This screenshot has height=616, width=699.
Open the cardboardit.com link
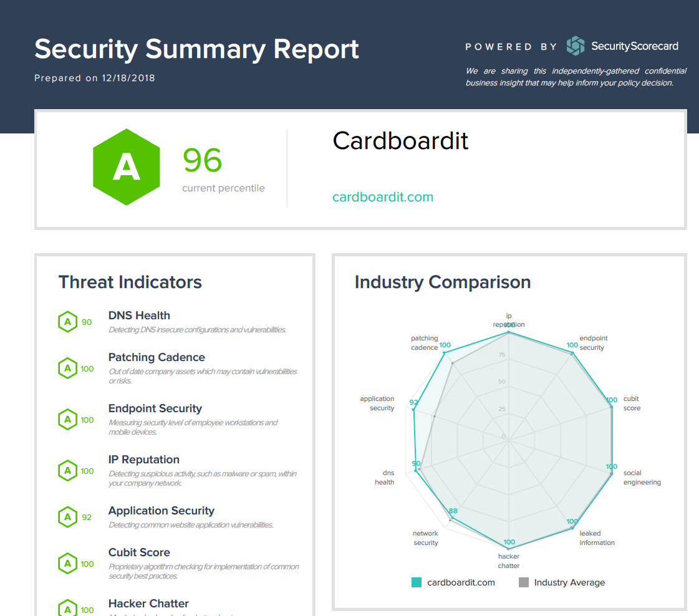(x=383, y=197)
